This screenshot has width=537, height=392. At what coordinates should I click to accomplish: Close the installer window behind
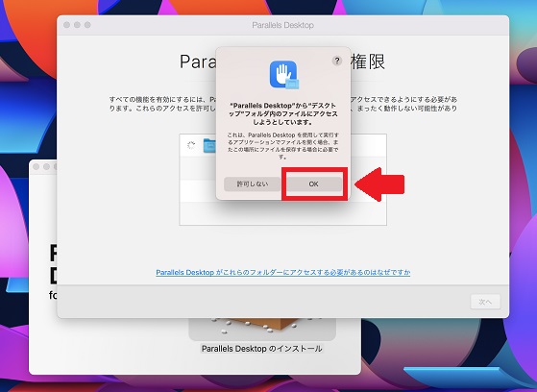36,166
